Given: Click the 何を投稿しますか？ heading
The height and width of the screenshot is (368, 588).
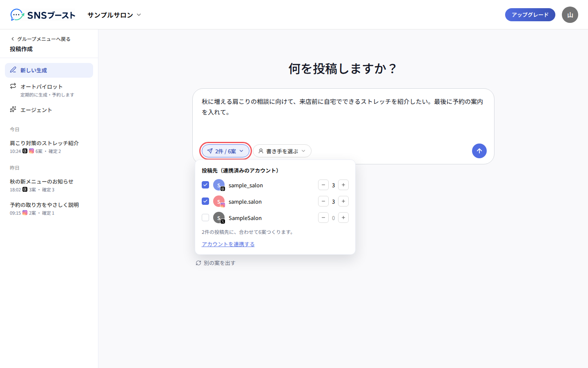Looking at the screenshot, I should [343, 68].
